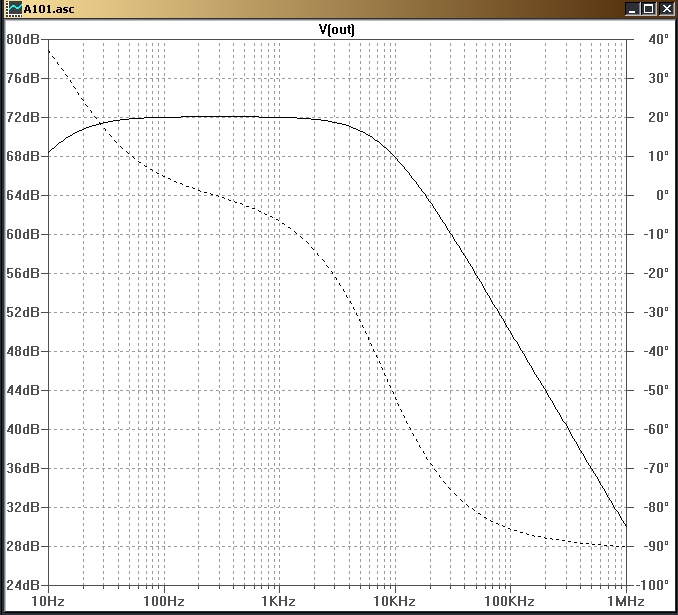Viewport: 678px width, 615px height.
Task: Click the 80dB left axis label
Action: click(22, 39)
